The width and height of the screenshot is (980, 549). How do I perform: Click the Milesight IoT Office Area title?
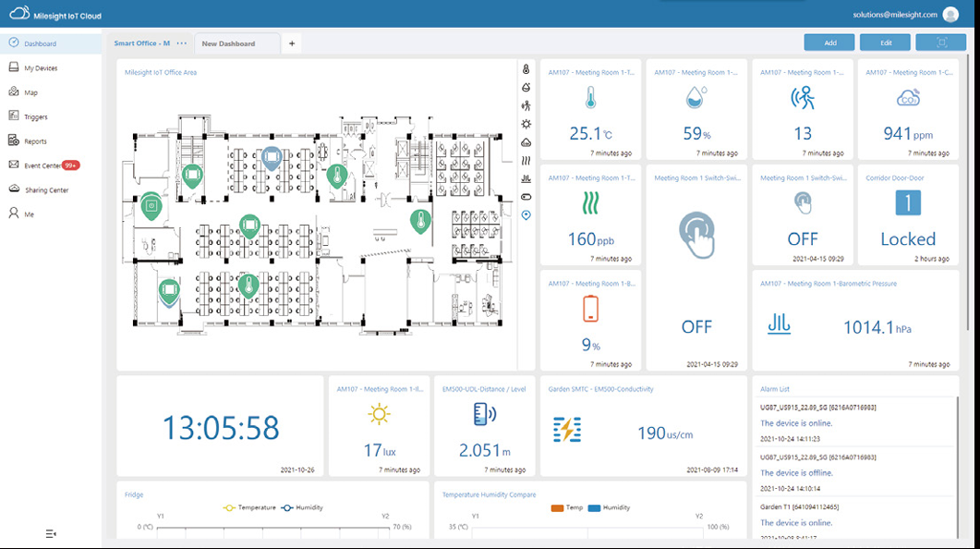click(161, 72)
